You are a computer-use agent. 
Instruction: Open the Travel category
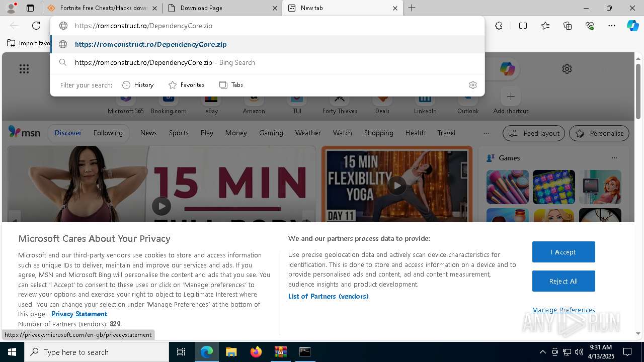coord(446,133)
